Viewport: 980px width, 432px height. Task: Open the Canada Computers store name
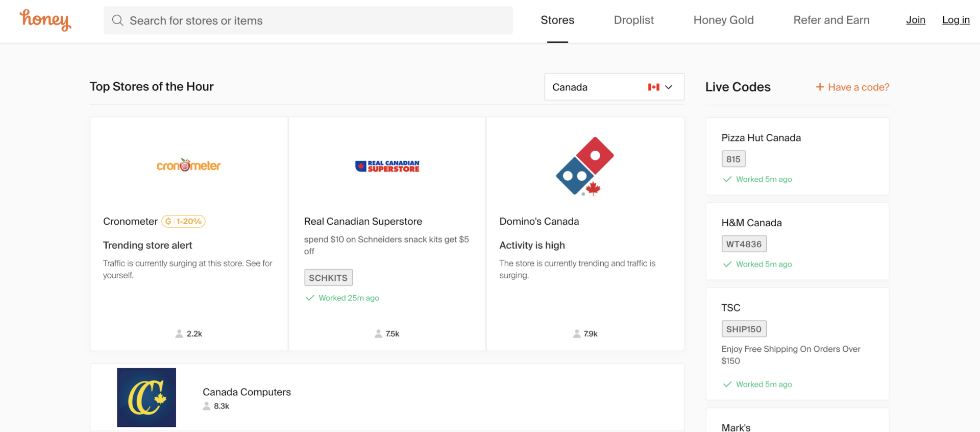[247, 392]
